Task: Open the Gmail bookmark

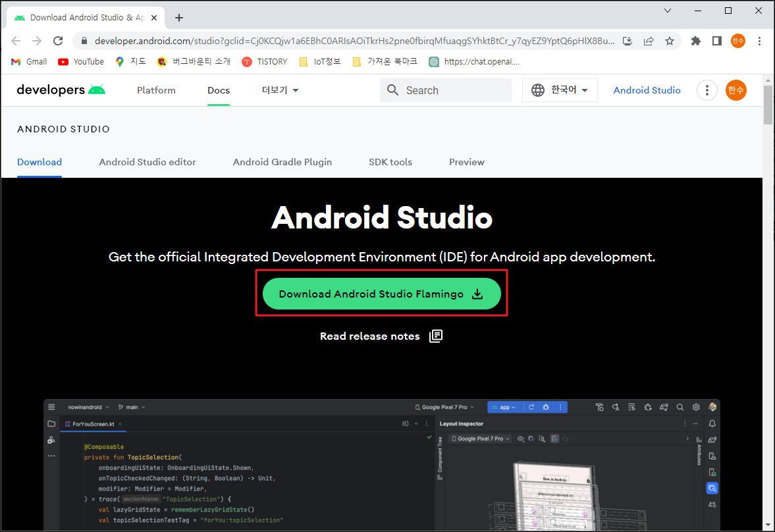Action: 29,62
